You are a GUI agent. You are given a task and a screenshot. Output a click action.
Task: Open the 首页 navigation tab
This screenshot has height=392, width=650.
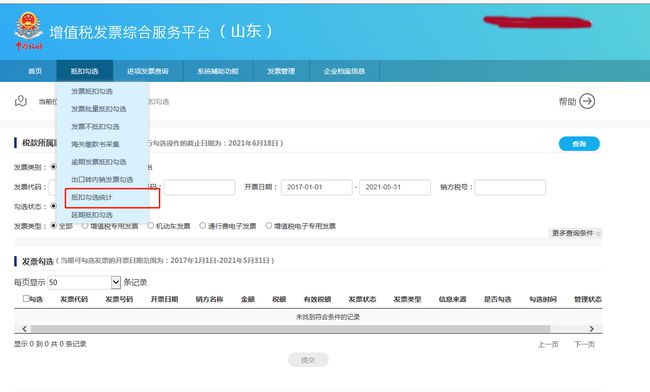pos(35,71)
